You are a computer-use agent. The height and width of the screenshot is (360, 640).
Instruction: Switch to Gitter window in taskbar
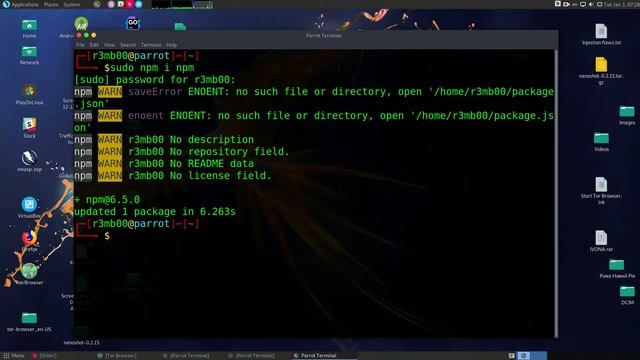[45, 356]
